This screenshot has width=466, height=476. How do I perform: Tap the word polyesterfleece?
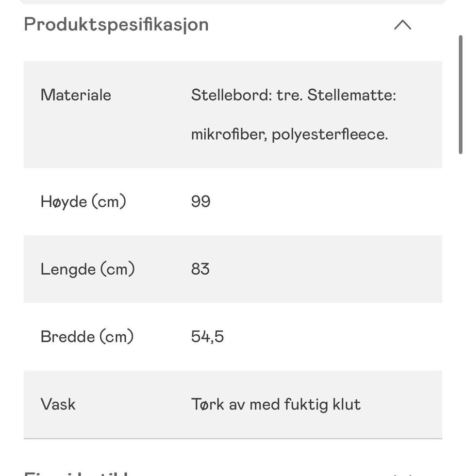pyautogui.click(x=329, y=134)
